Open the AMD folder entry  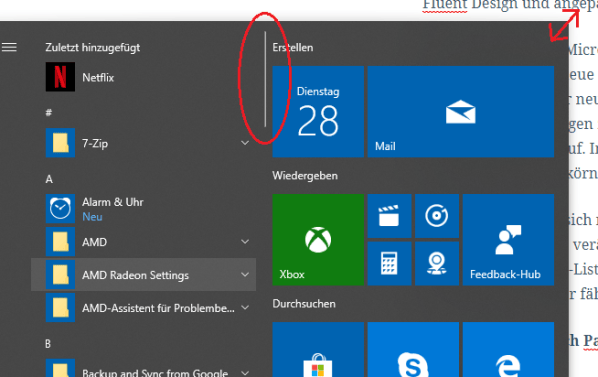(x=143, y=242)
